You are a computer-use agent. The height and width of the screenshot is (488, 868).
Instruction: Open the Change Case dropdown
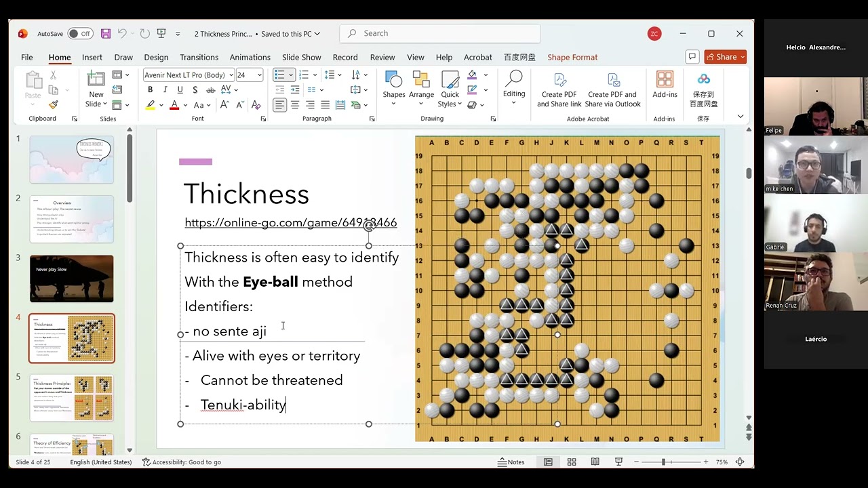coord(201,105)
